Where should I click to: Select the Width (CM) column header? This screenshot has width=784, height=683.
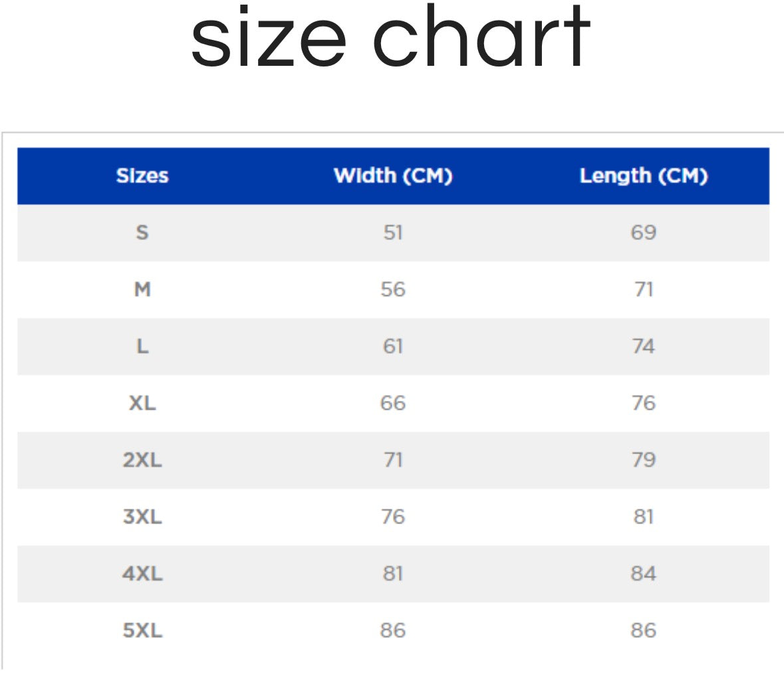tap(393, 176)
